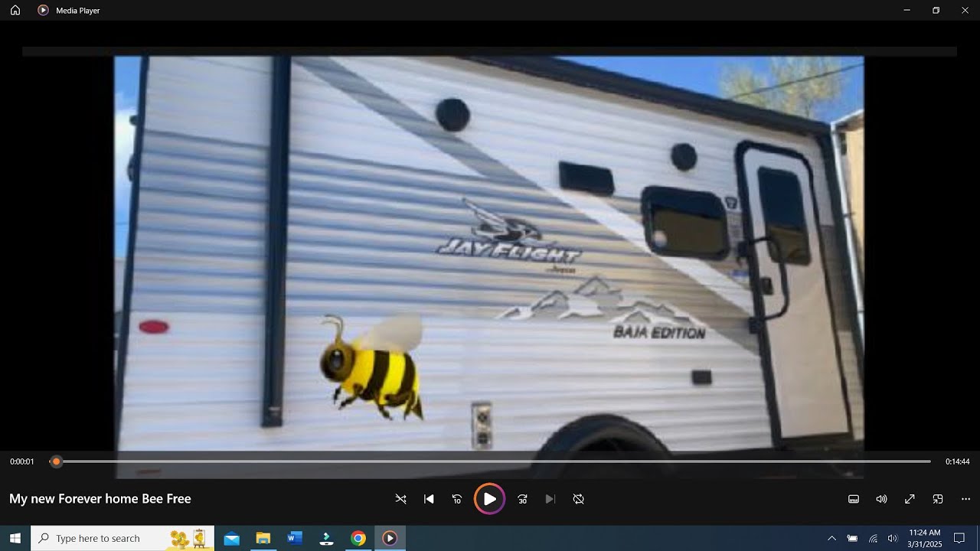This screenshot has width=980, height=551.
Task: Open Mail from the taskbar
Action: coord(231,538)
